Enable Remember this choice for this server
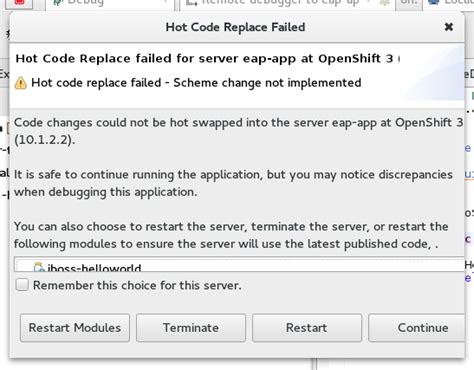 point(22,285)
